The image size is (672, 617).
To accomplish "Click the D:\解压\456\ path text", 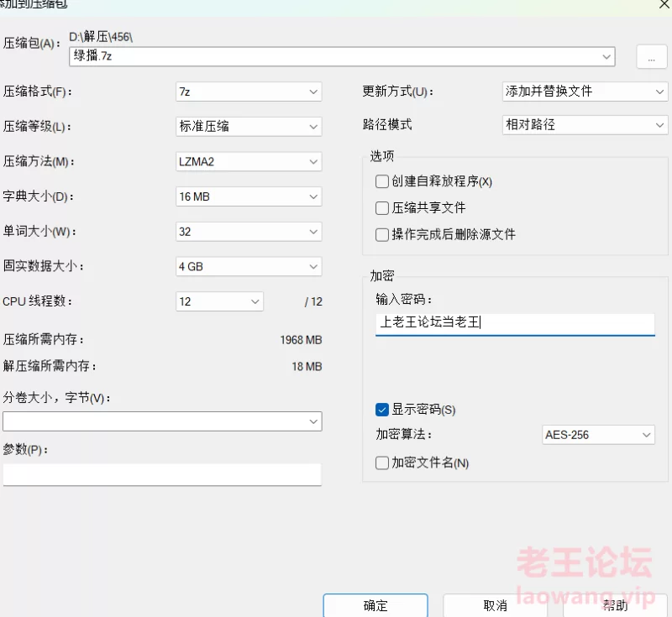I will coord(101,37).
